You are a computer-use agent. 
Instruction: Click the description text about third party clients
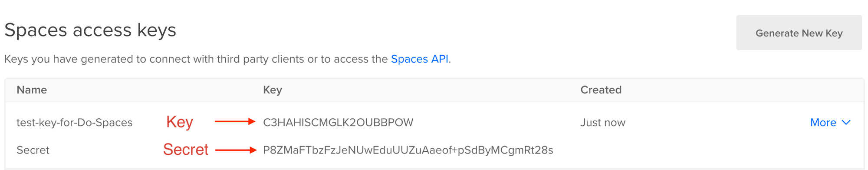pyautogui.click(x=227, y=59)
